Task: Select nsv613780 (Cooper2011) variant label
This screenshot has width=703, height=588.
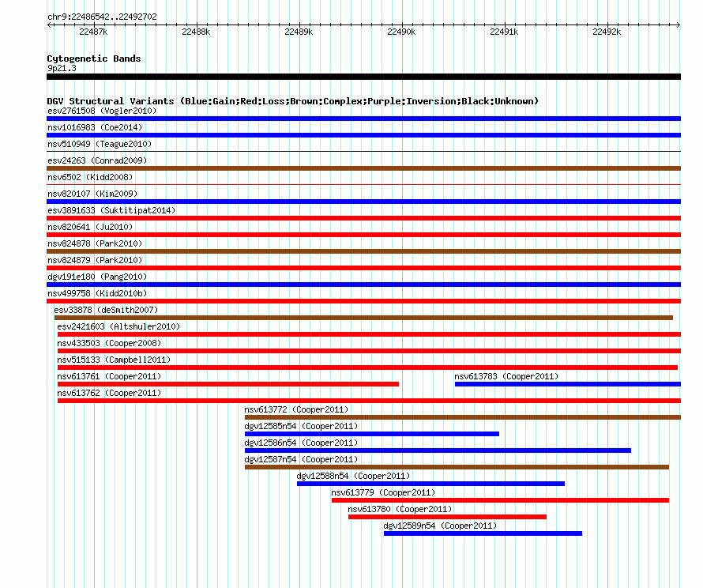Action: click(x=400, y=509)
